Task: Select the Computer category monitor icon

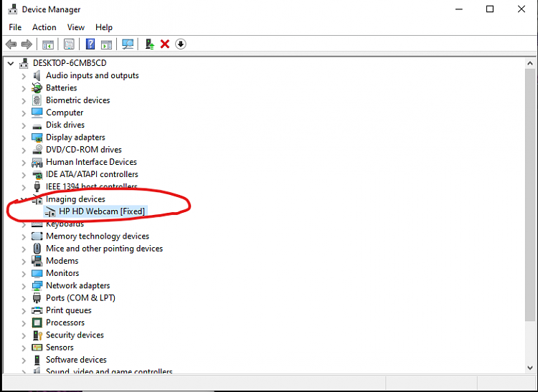Action: [37, 113]
